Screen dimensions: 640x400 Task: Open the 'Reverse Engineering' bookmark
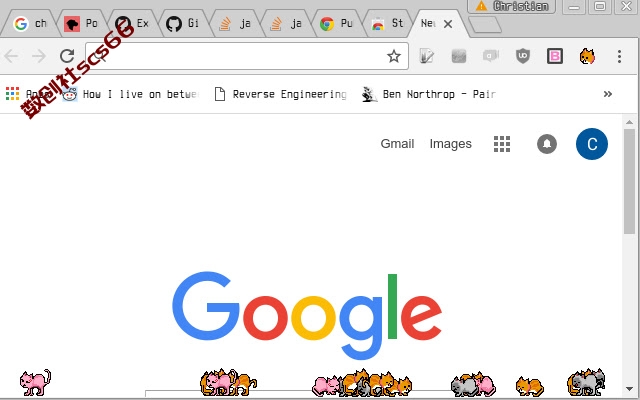pos(280,94)
